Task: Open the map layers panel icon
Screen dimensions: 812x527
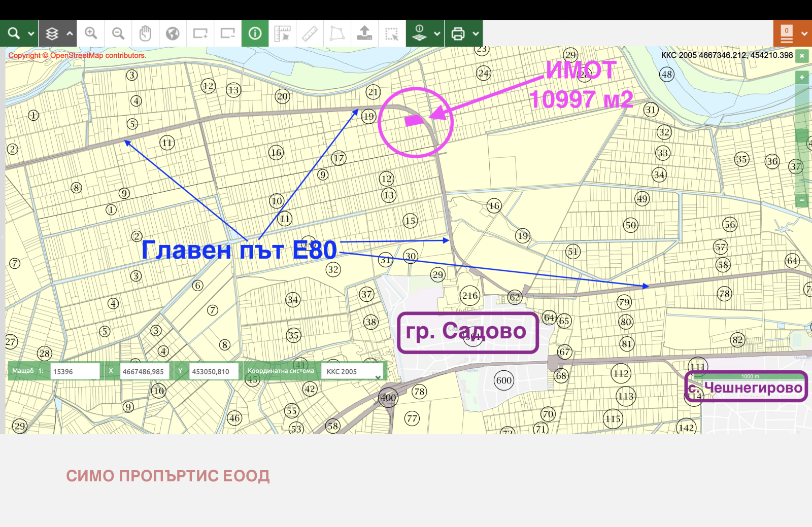Action: [x=51, y=33]
